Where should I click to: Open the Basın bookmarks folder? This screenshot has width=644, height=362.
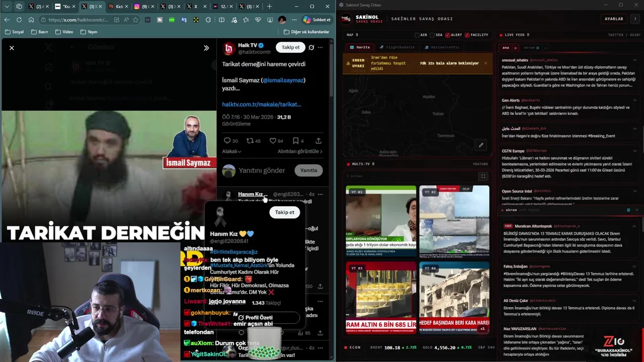pos(39,32)
